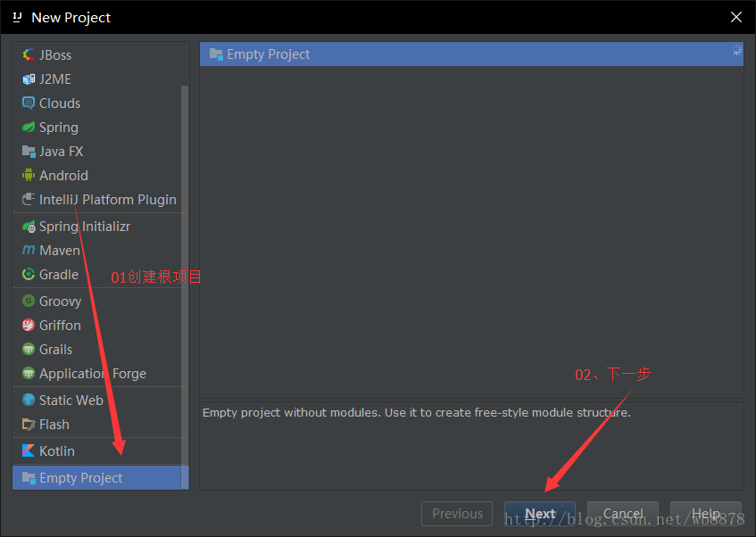Select Griffon project type
Viewport: 756px width, 537px height.
(97, 325)
